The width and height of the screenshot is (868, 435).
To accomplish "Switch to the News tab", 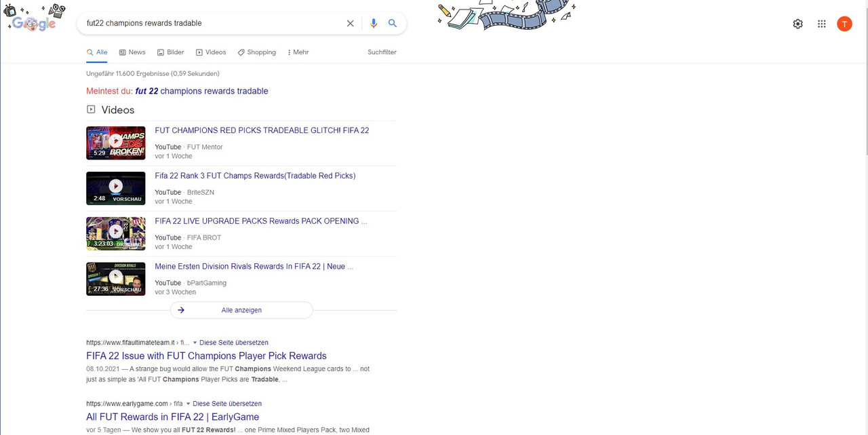I will point(132,52).
